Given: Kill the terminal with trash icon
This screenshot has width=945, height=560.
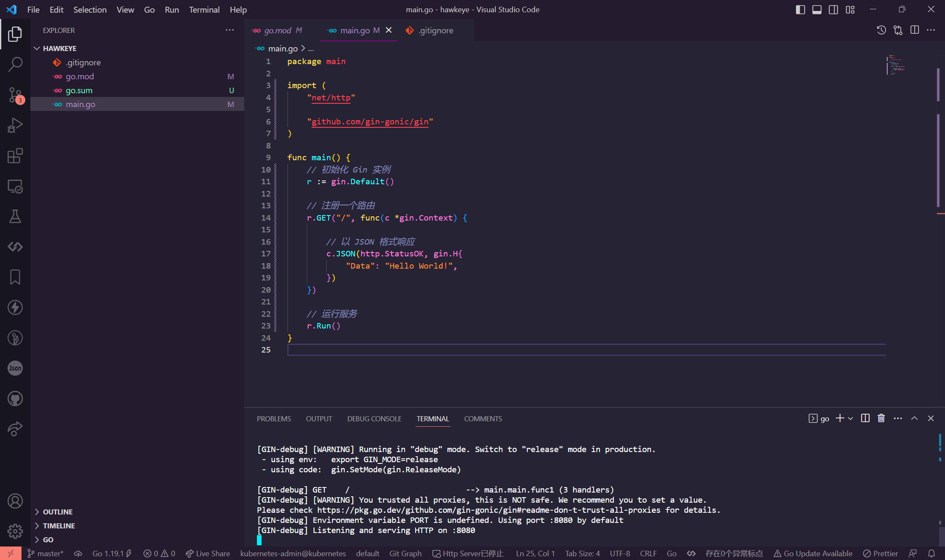Looking at the screenshot, I should (x=881, y=418).
